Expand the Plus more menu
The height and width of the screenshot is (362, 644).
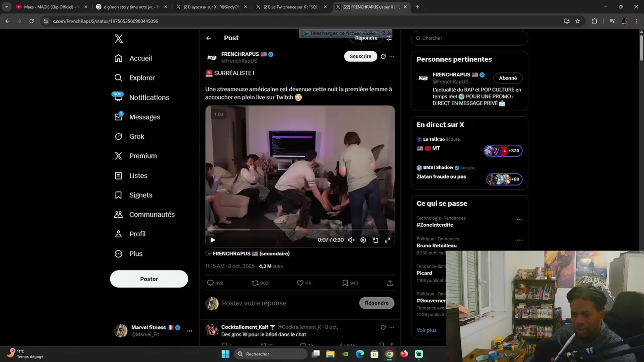[128, 254]
